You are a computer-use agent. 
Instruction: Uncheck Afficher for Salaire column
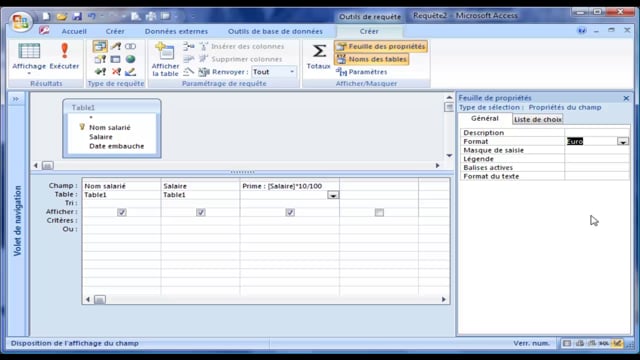pyautogui.click(x=200, y=212)
